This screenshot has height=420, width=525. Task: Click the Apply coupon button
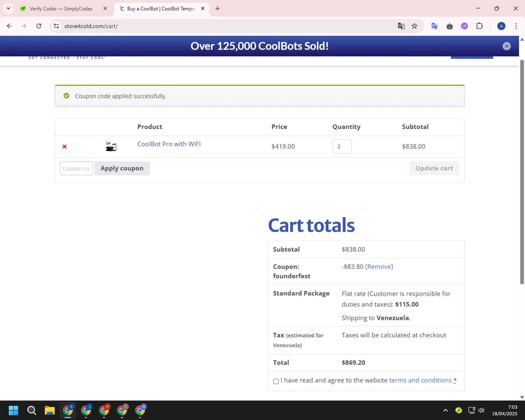(122, 168)
